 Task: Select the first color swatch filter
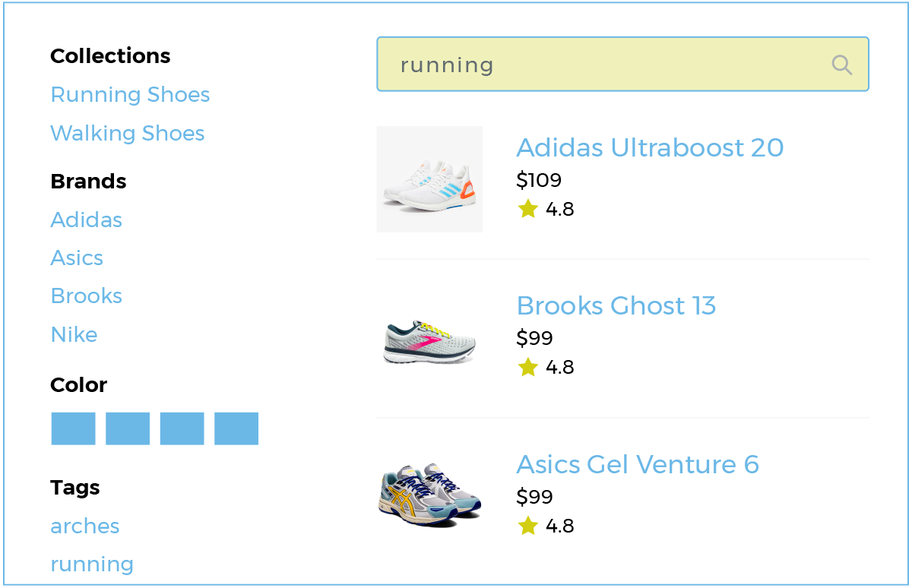pos(73,428)
